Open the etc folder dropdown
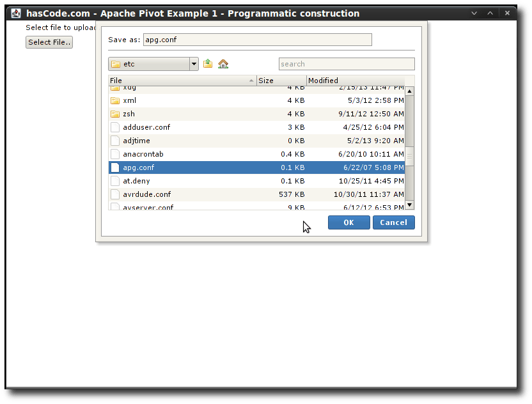The image size is (532, 404). 193,63
